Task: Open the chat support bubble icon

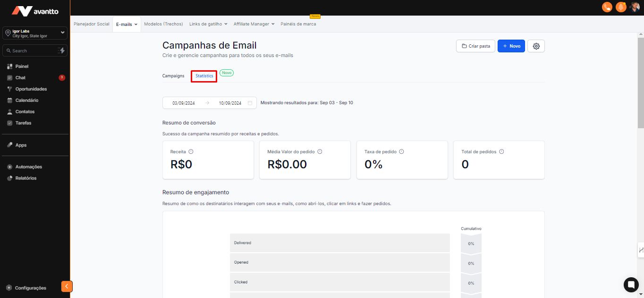Action: click(631, 285)
